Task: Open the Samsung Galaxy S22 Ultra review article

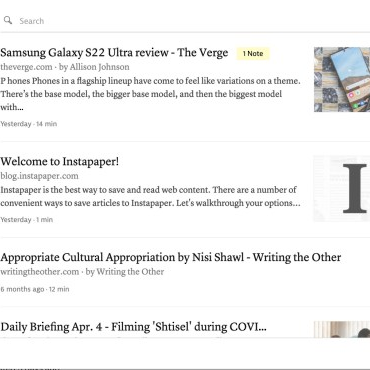Action: coord(114,53)
